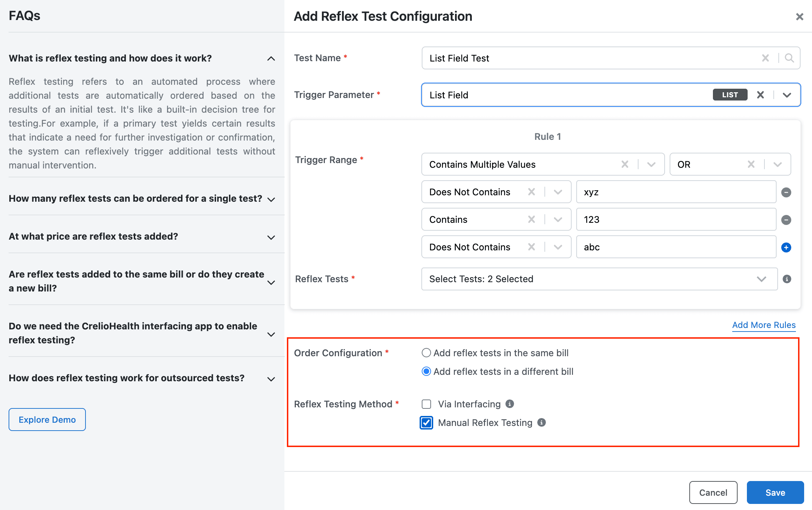Open the Trigger Parameter dropdown
Screen dimensions: 812x510
[787, 95]
